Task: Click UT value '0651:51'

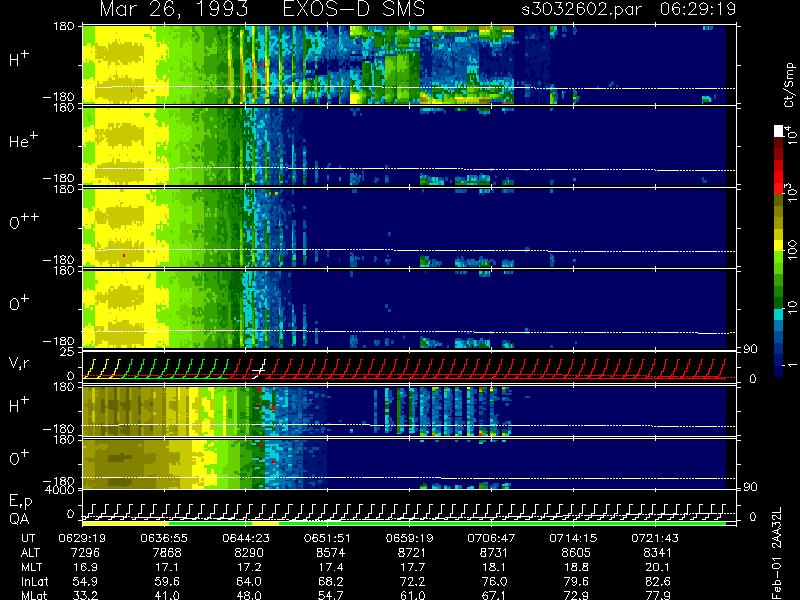Action: click(x=328, y=538)
